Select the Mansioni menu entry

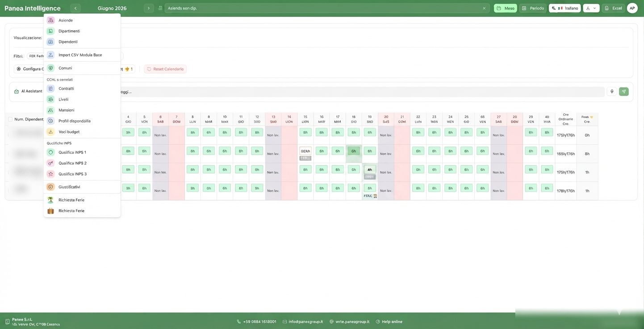click(82, 110)
